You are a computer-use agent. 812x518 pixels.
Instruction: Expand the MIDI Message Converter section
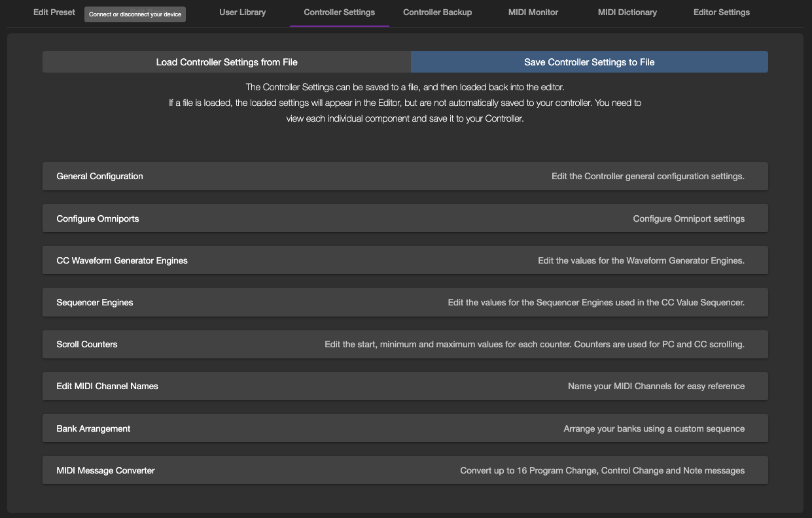click(x=105, y=470)
